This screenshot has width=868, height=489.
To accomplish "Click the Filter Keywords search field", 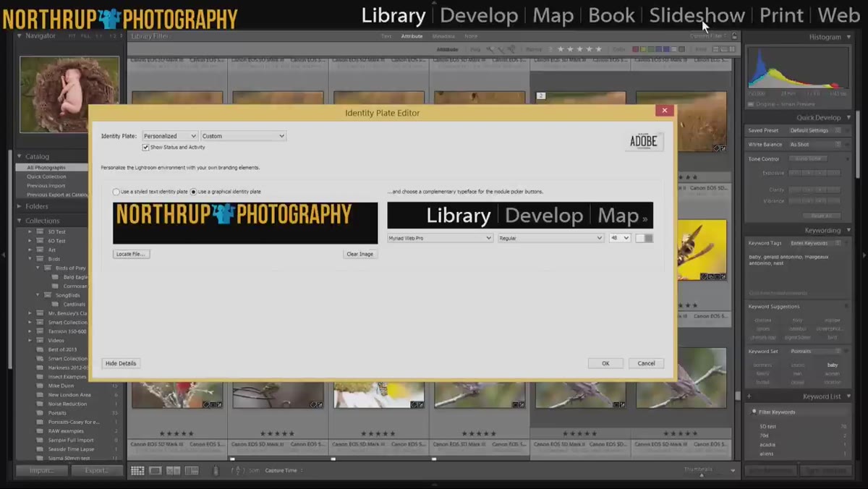I will click(799, 412).
